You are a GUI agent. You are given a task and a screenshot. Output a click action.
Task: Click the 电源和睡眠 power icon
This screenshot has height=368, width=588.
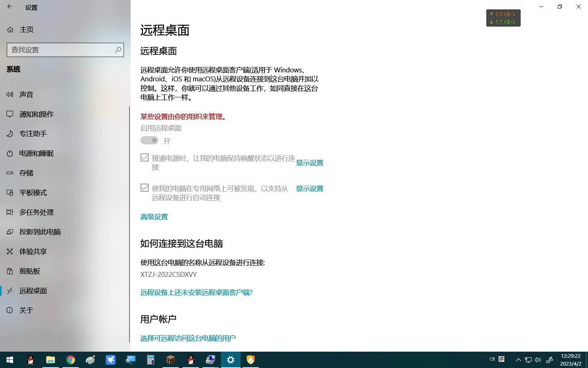coord(10,153)
